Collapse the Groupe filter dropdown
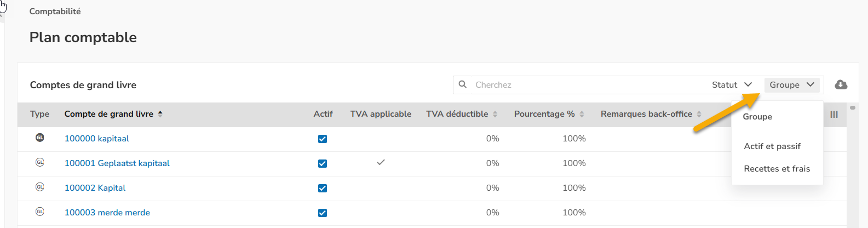 click(792, 84)
